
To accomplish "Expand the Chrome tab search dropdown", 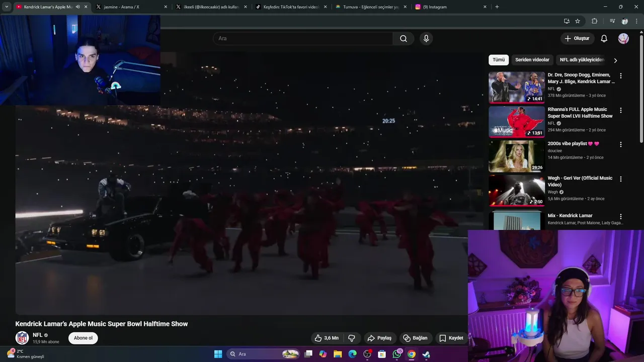I will (x=7, y=7).
